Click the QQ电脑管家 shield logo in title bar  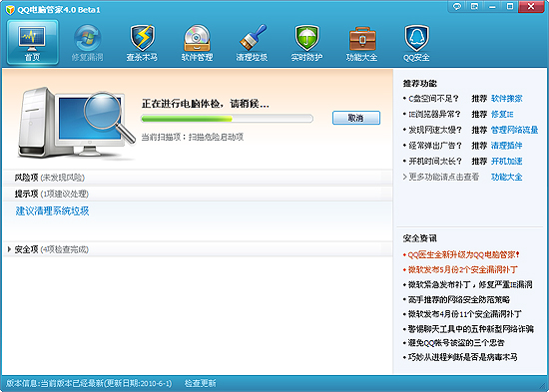(x=10, y=9)
